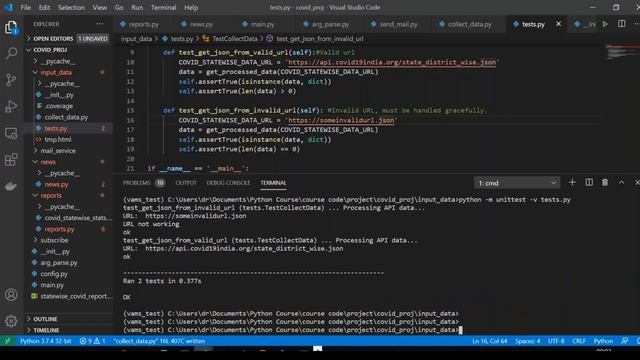Click the Ln 16, Col 64 status item

coord(490,341)
